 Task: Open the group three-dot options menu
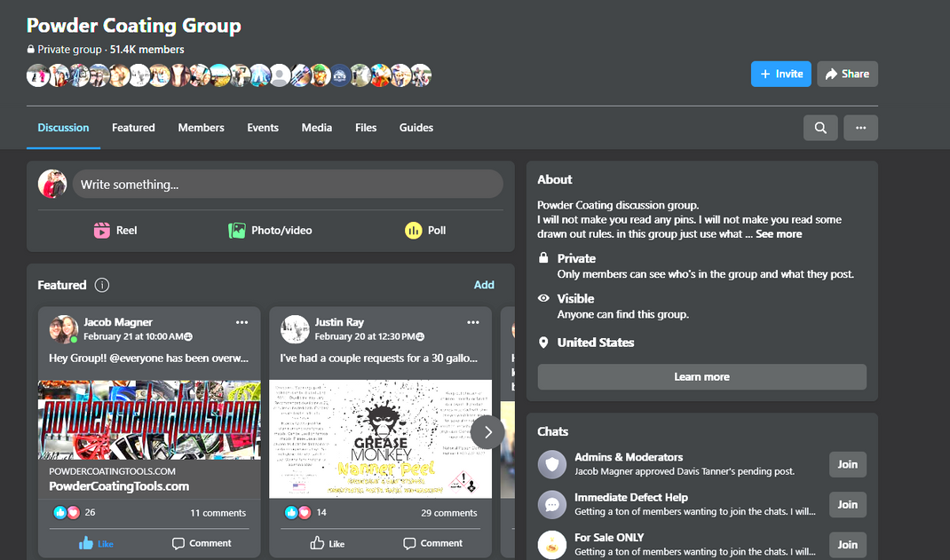point(860,128)
